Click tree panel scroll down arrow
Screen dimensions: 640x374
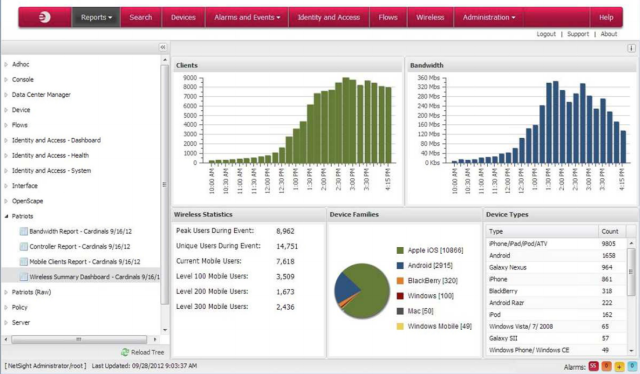[165, 330]
